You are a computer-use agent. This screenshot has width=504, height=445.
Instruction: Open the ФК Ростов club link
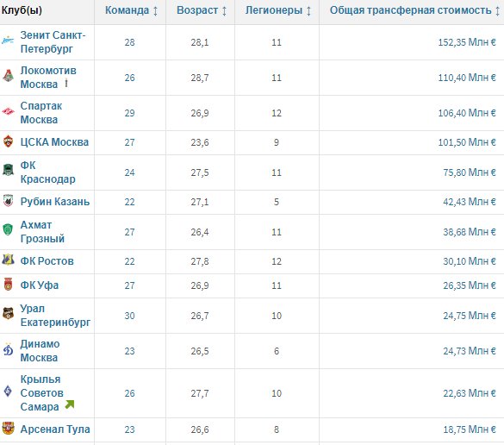pos(47,261)
